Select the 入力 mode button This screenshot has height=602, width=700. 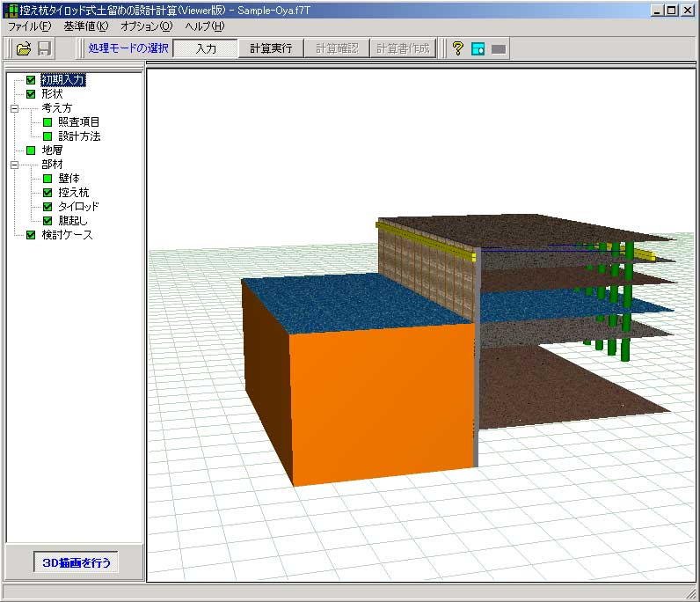pyautogui.click(x=206, y=48)
